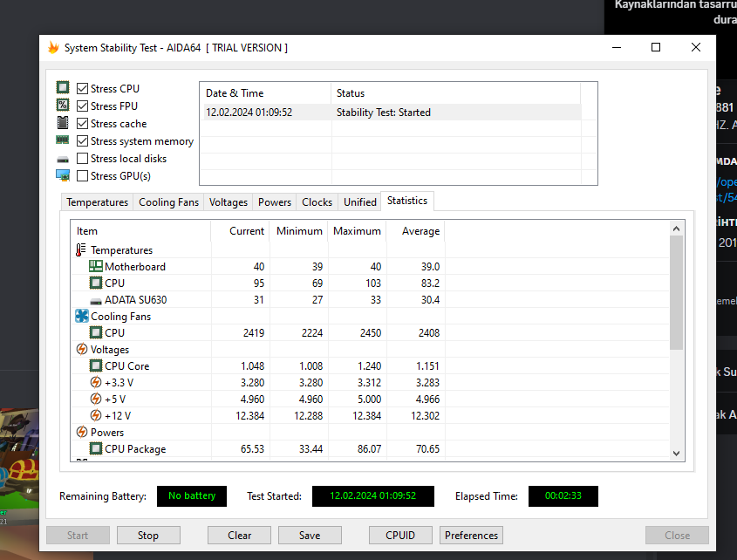The width and height of the screenshot is (737, 560).
Task: Click the disk drive icon beside Stress local disks
Action: point(63,160)
